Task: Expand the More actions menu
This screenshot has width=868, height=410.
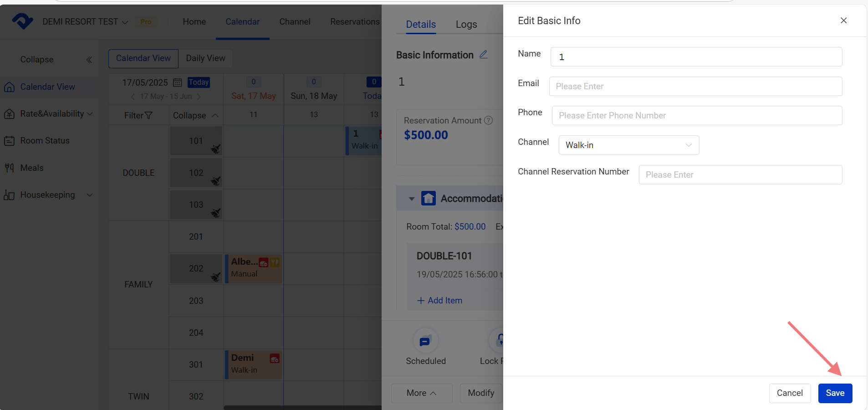Action: tap(421, 393)
